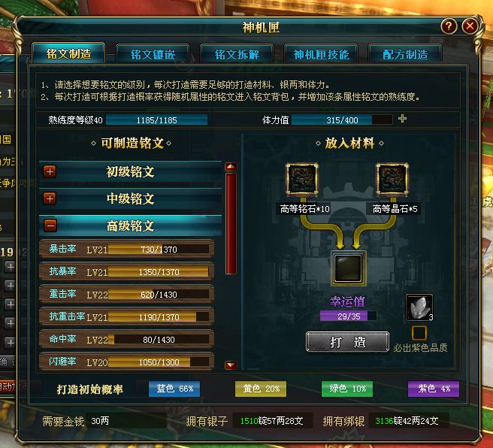Click scroll up arrow of inscription list

click(231, 167)
